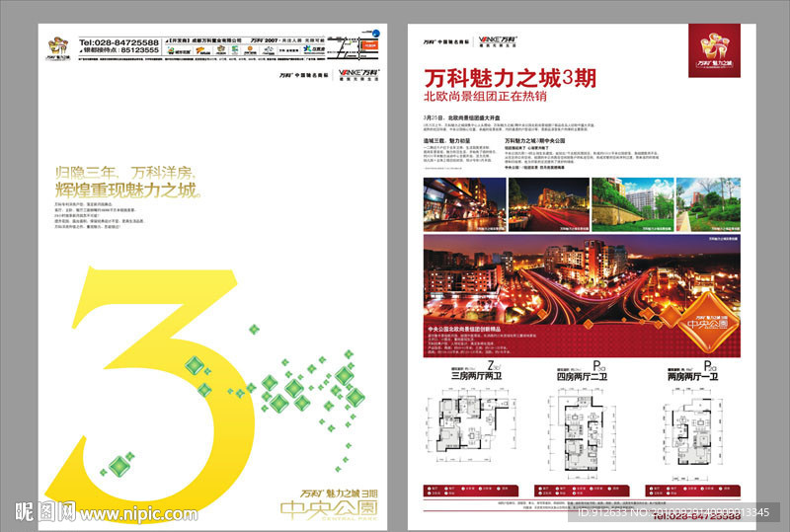
Task: Select the red '万科魅力之城3期' main title
Action: click(x=510, y=78)
